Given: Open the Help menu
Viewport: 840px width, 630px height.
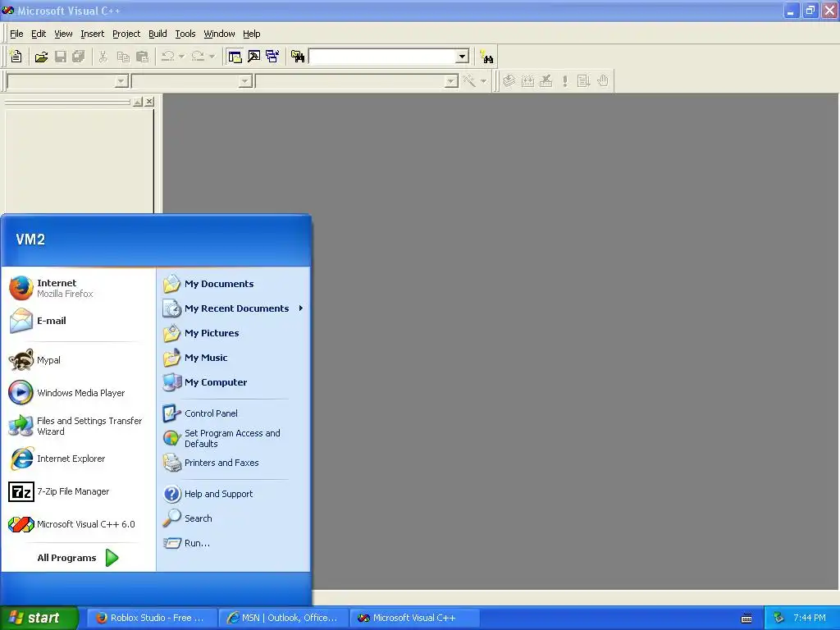Looking at the screenshot, I should click(251, 34).
